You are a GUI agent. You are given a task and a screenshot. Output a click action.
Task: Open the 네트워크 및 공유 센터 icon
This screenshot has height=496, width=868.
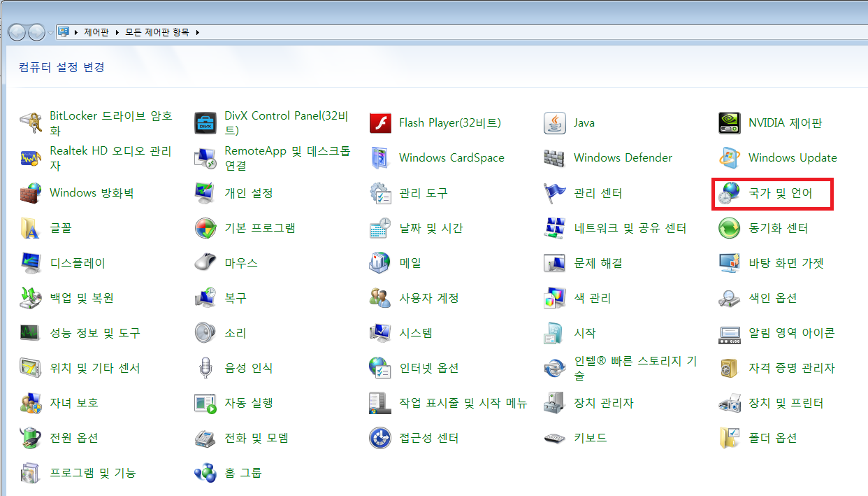[x=555, y=228]
